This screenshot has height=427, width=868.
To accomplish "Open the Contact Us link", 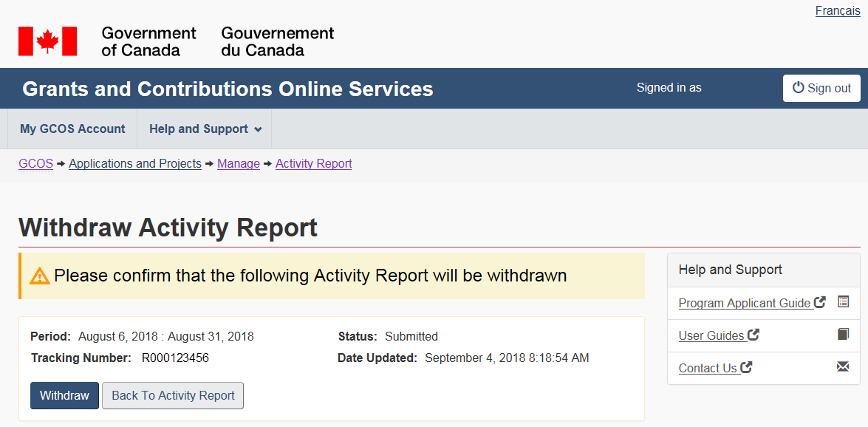I will tap(707, 369).
